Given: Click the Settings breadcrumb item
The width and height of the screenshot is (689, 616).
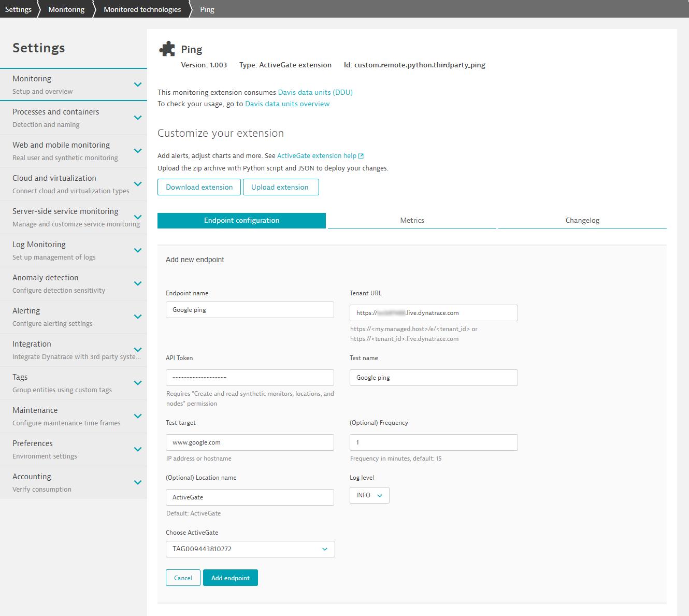Looking at the screenshot, I should pyautogui.click(x=18, y=9).
